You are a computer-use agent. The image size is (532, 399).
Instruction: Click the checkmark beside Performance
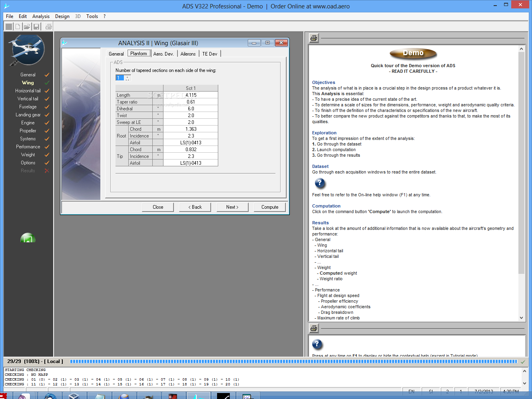pyautogui.click(x=47, y=147)
